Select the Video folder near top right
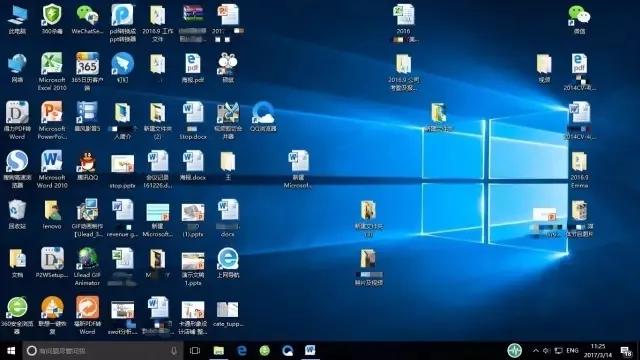Image resolution: width=640 pixels, height=360 pixels. (x=544, y=68)
